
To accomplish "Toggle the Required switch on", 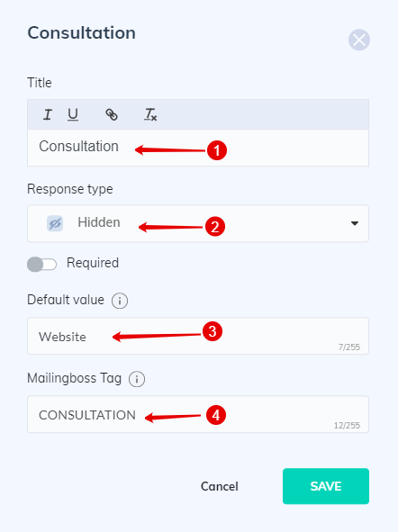I will tap(41, 265).
